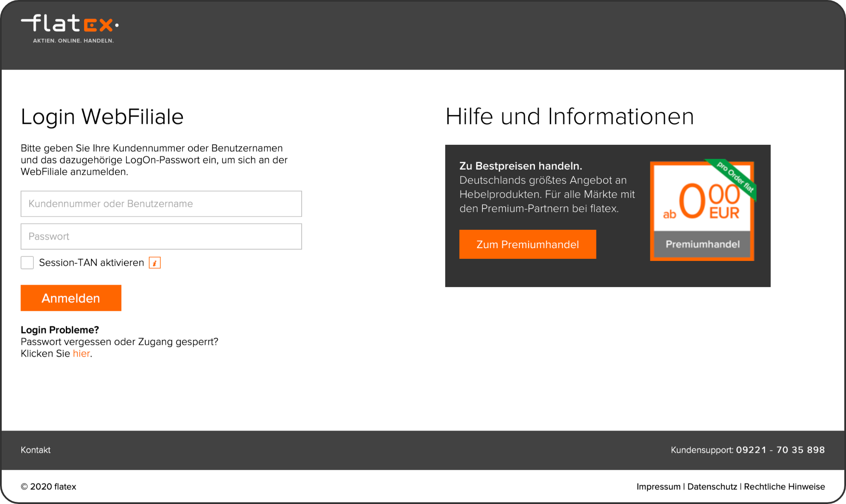
Task: Click the flatex logo
Action: [70, 25]
